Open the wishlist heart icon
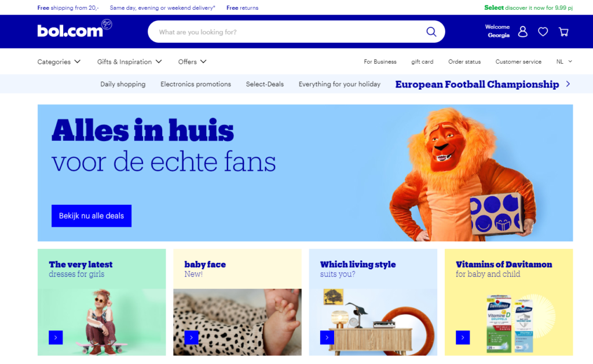 [543, 32]
